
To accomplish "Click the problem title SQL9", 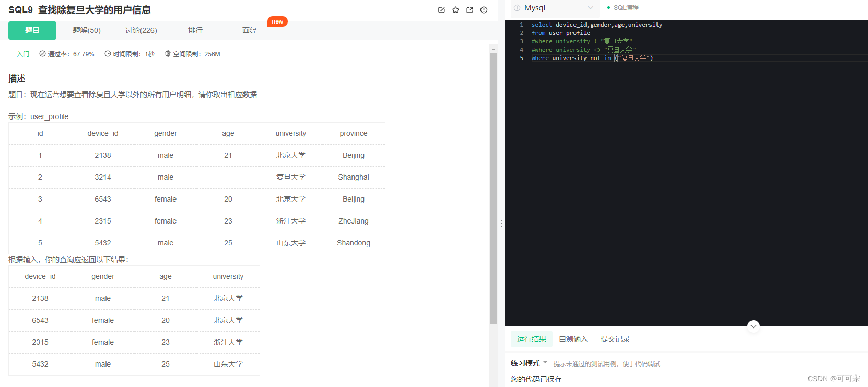I will [79, 10].
